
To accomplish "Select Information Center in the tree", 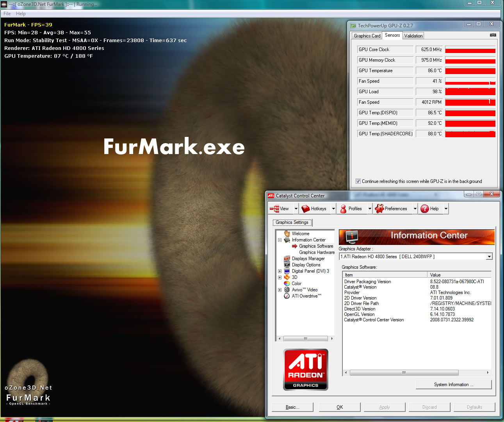I will (308, 240).
